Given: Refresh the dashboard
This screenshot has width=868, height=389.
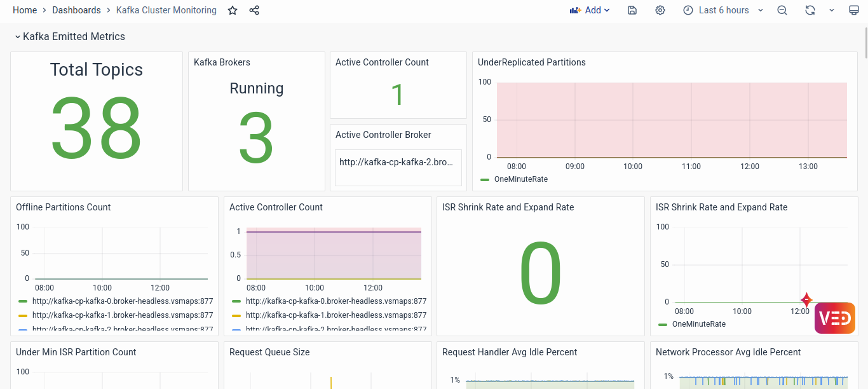Looking at the screenshot, I should (x=810, y=10).
